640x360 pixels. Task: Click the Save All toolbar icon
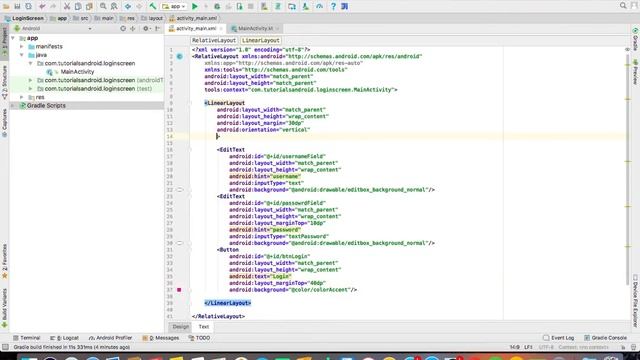pyautogui.click(x=17, y=6)
